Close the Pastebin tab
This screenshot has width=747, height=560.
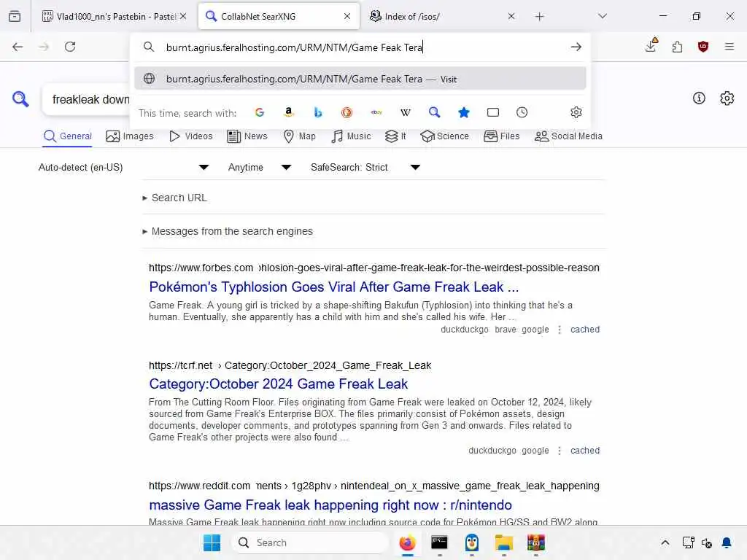(x=183, y=16)
